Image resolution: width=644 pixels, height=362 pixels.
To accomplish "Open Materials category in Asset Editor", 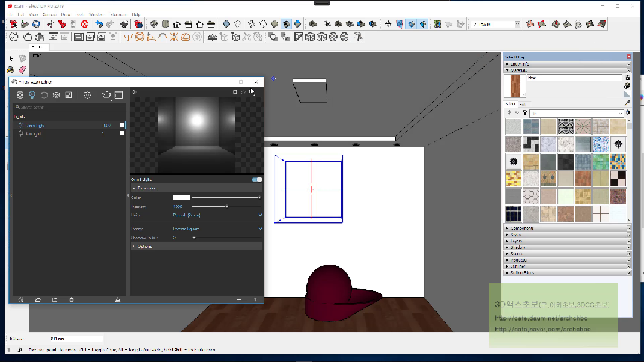I will pyautogui.click(x=20, y=95).
